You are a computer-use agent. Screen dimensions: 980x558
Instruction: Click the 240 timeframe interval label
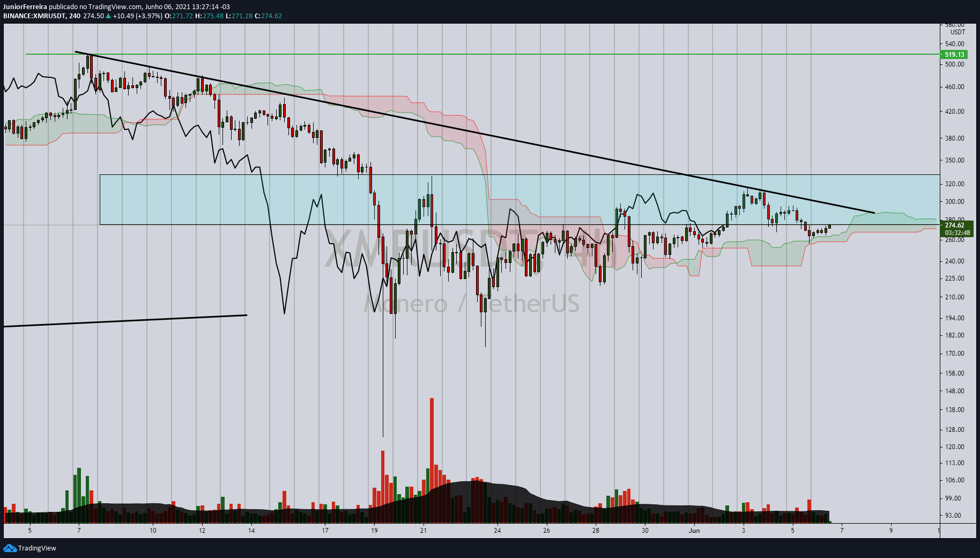pyautogui.click(x=75, y=16)
